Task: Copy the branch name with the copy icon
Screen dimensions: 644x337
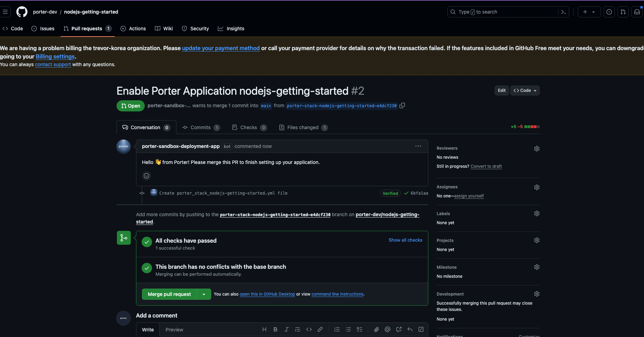Action: 402,105
